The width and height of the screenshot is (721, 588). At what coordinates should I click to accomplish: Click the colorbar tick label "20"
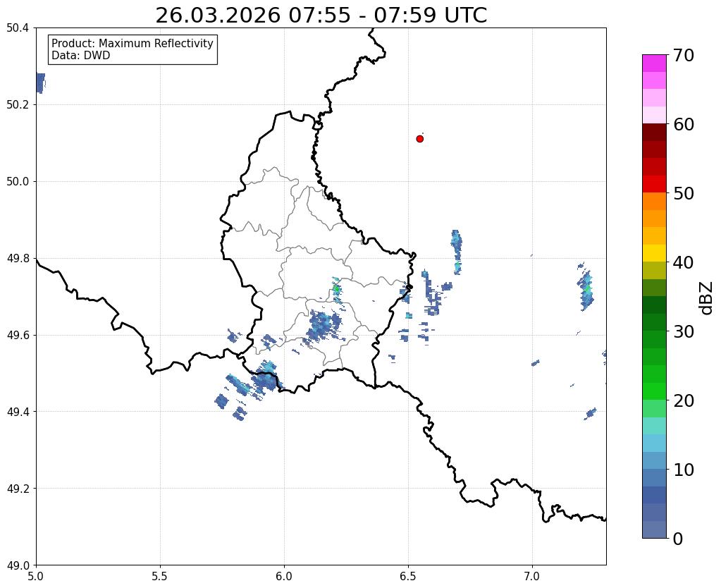(684, 400)
